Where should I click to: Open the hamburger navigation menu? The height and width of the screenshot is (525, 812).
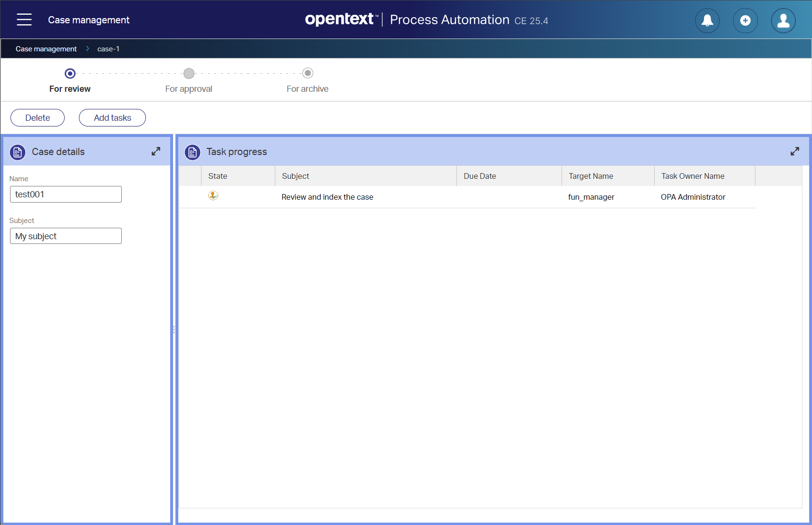24,19
